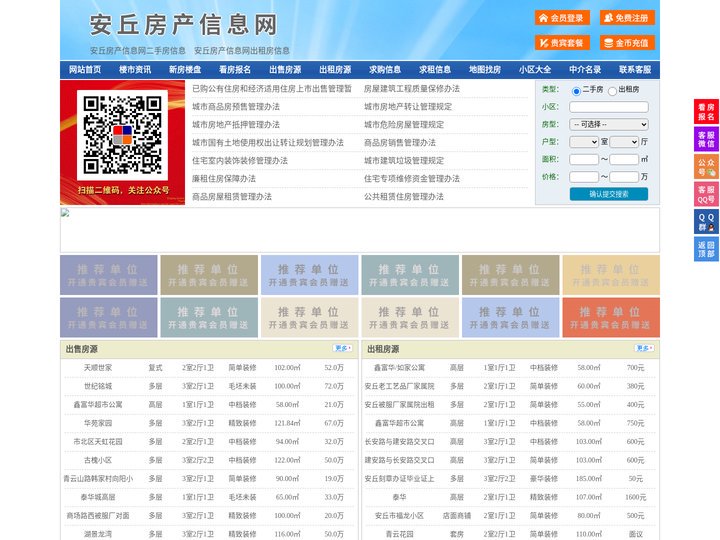Open link 城市房地产抵押管理办法
The height and width of the screenshot is (540, 720).
point(236,124)
